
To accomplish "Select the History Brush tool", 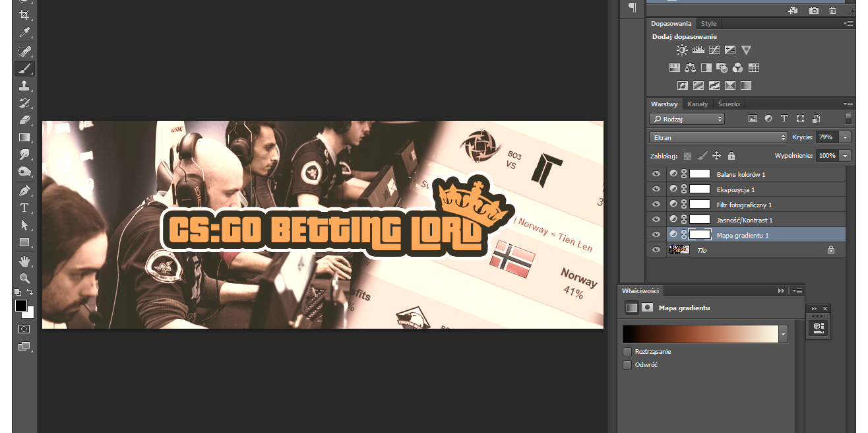I will (x=24, y=102).
